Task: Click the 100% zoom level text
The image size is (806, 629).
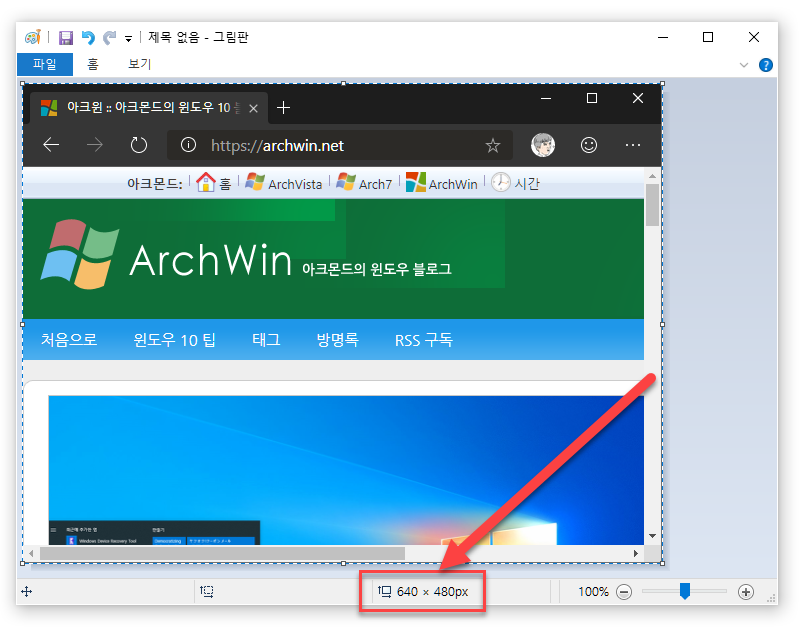Action: tap(593, 591)
